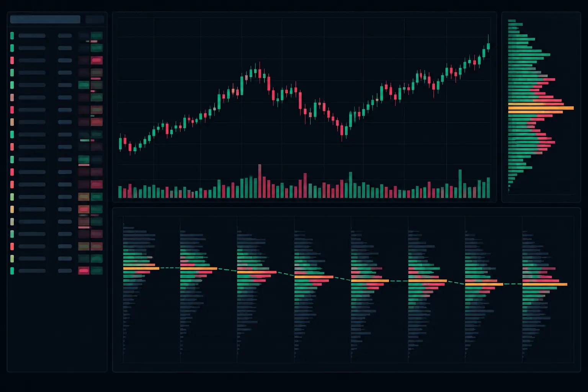Click the tallest red volume bar under the chart

coord(260,181)
